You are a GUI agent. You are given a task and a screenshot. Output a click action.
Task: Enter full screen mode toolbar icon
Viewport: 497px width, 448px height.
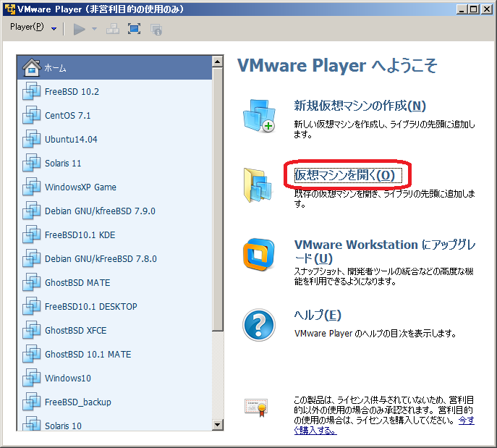coord(135,29)
